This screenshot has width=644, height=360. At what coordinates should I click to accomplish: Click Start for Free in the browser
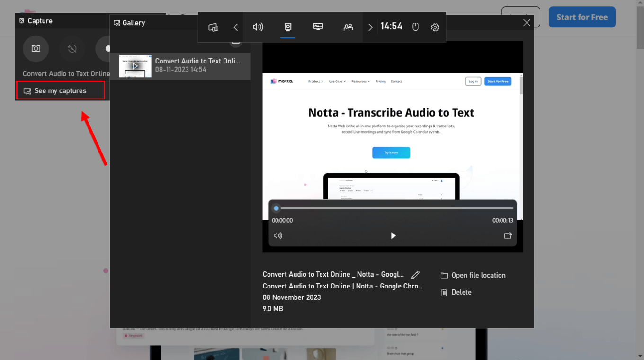pos(582,17)
